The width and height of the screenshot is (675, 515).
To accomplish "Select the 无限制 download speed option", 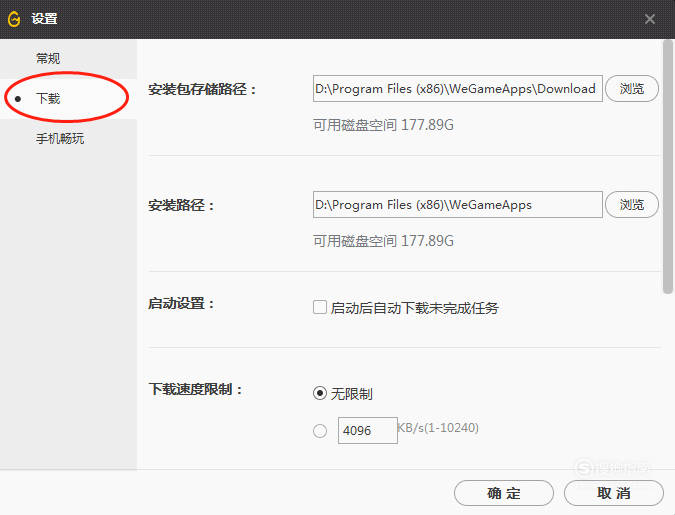I will (x=320, y=393).
